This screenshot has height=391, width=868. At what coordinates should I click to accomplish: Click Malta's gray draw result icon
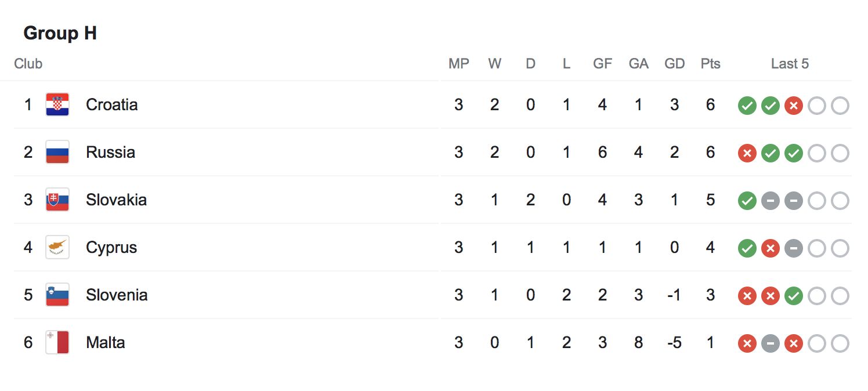pos(770,344)
